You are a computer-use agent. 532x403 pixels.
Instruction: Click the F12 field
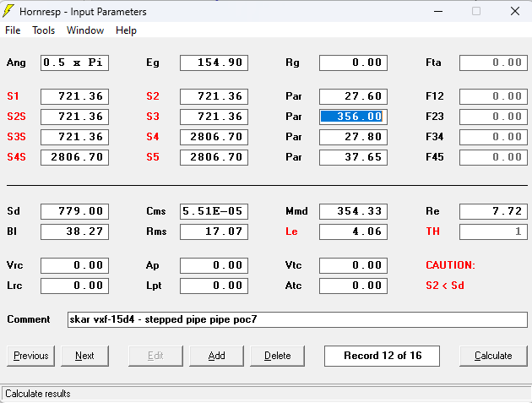493,96
